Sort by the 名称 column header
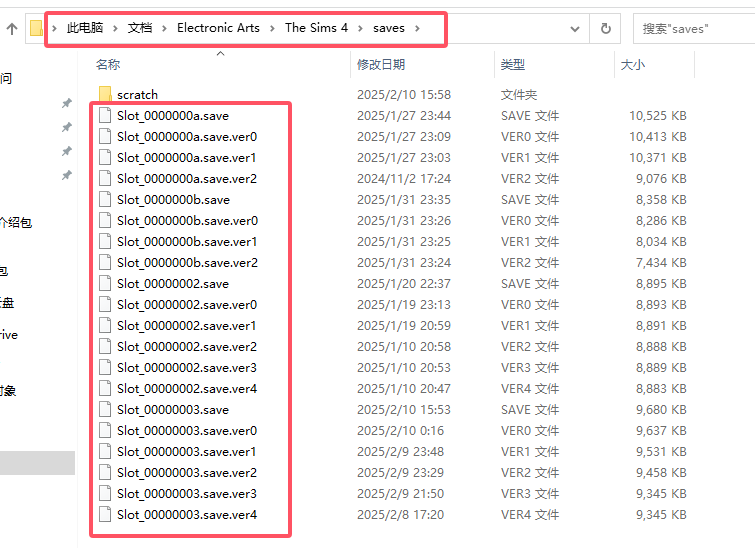Screen dimensions: 755x548 (108, 65)
